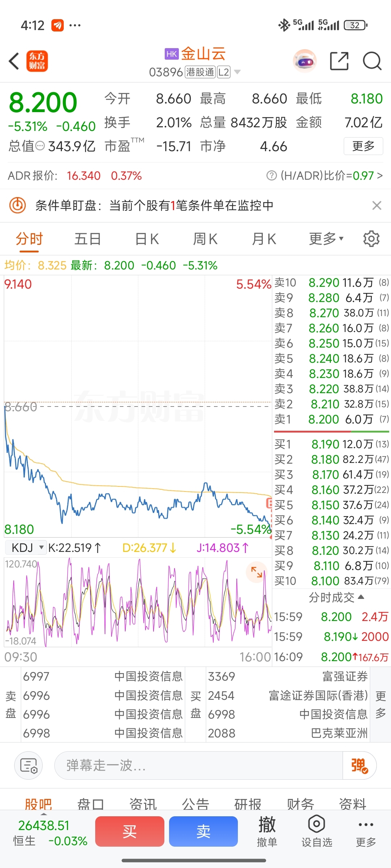Tap the 港股通 badge under stock name
This screenshot has height=868, width=391.
point(200,72)
